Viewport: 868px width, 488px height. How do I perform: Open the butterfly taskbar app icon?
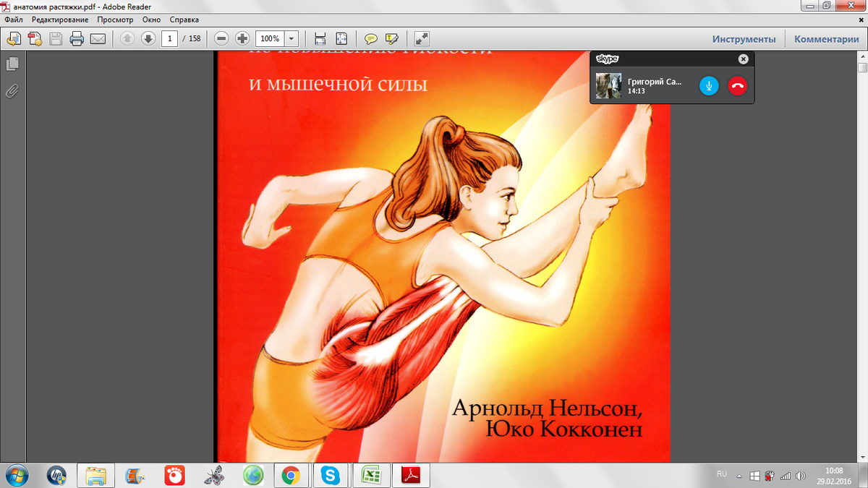(213, 475)
